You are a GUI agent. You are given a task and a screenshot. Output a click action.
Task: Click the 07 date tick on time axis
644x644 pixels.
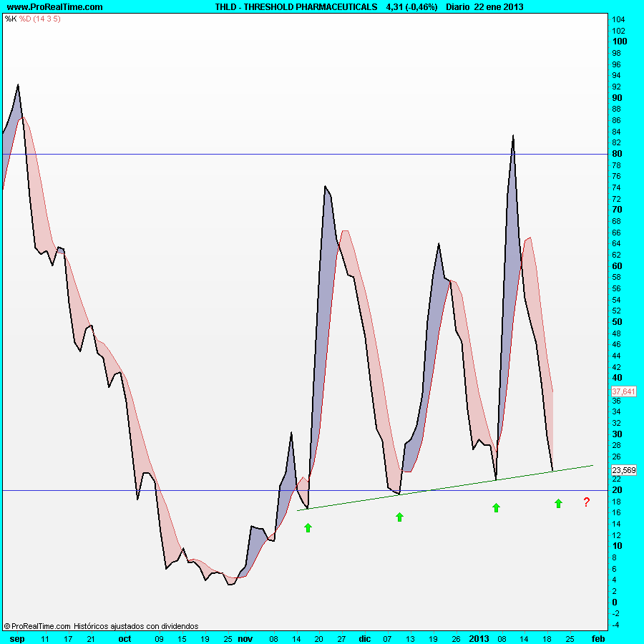(387, 639)
